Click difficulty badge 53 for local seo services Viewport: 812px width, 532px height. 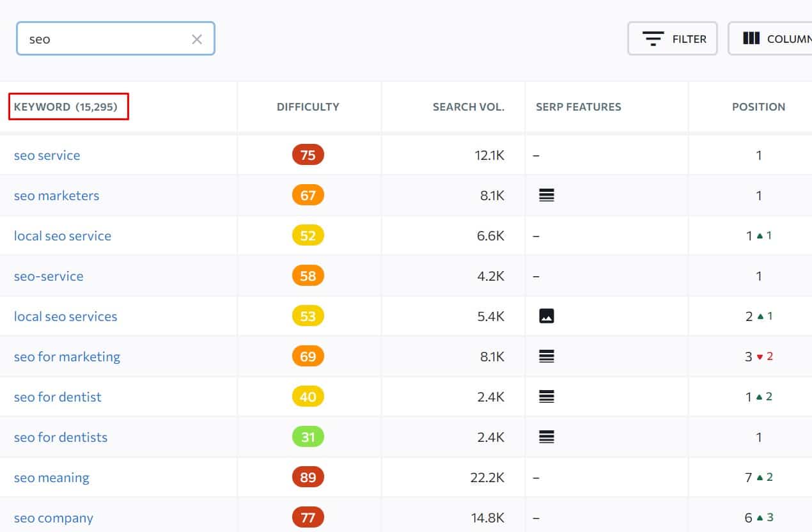(308, 316)
